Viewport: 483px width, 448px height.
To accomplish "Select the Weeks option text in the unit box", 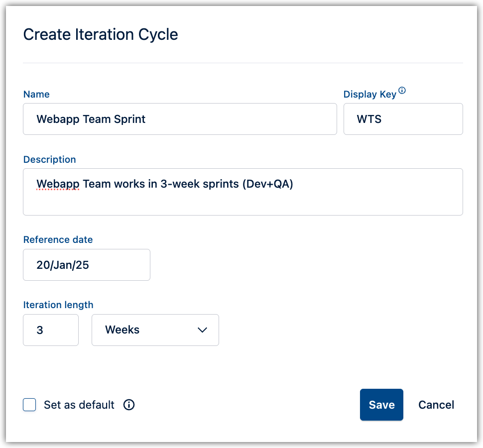I will 122,330.
